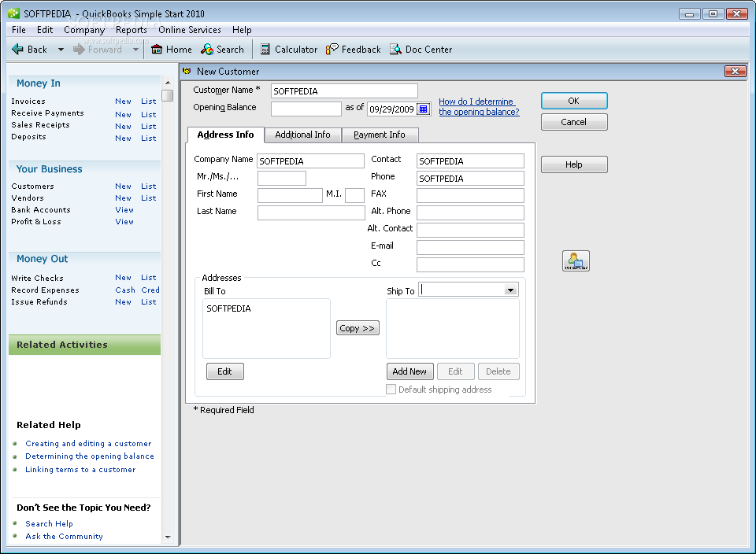Viewport: 756px width, 554px height.
Task: Click the Back arrow icon
Action: click(x=17, y=49)
